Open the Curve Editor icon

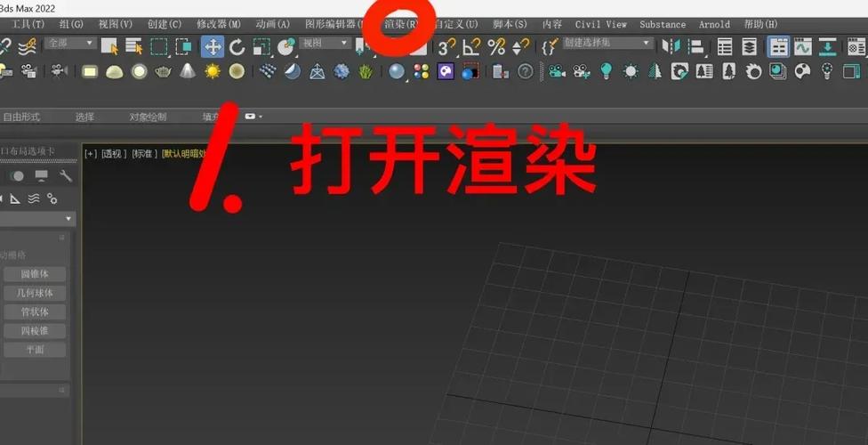[x=803, y=47]
